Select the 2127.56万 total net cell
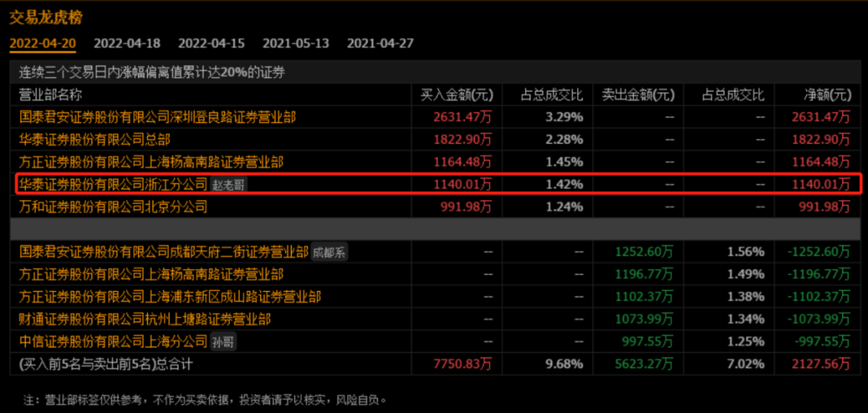868x413 pixels. [x=821, y=364]
